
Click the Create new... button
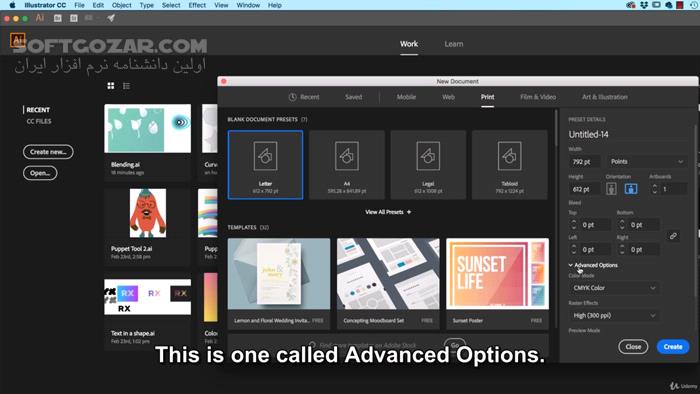48,152
